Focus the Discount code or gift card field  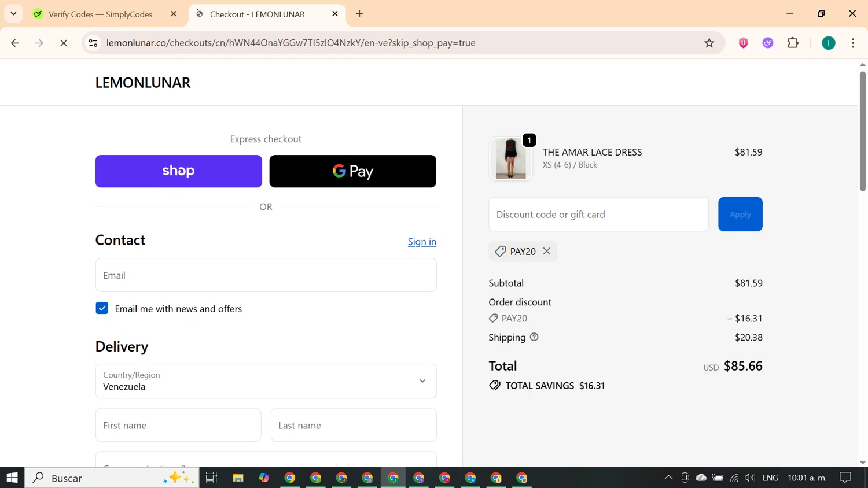tap(598, 215)
